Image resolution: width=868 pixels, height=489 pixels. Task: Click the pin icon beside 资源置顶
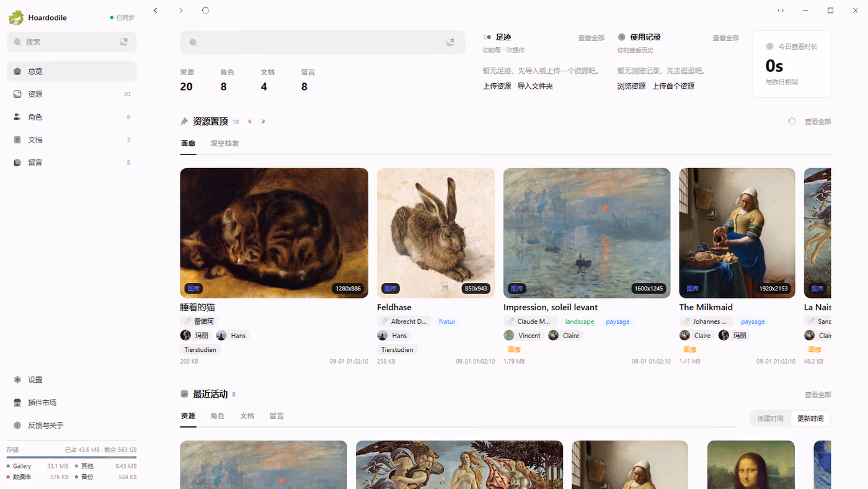[x=184, y=121]
